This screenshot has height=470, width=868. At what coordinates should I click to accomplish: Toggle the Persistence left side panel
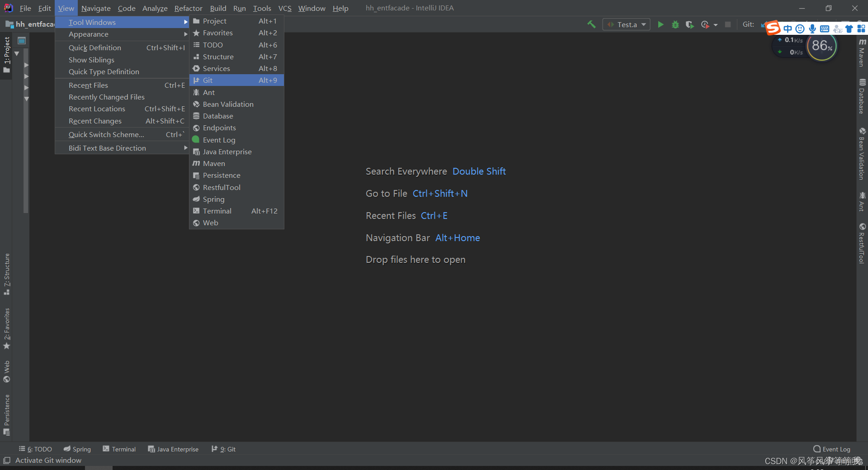(6, 415)
